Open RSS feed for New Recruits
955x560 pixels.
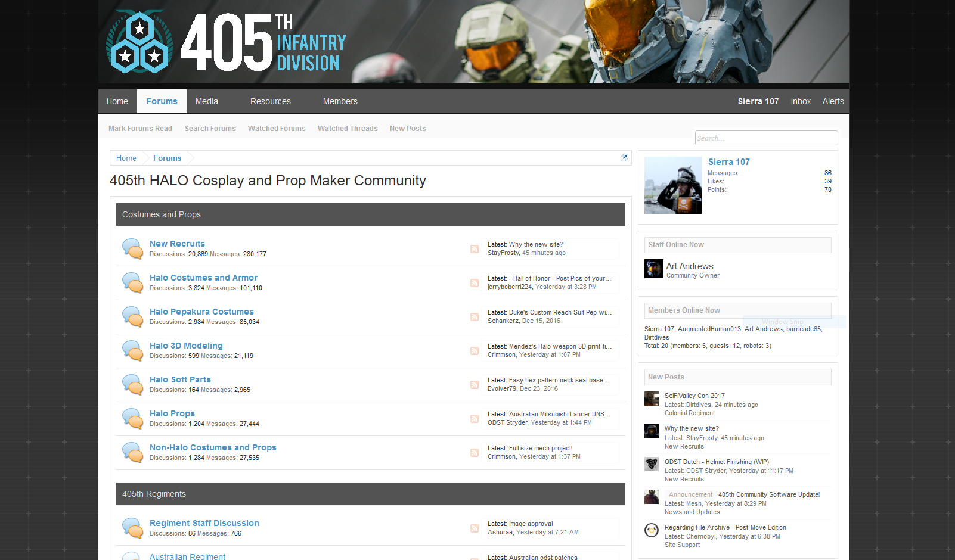click(475, 249)
